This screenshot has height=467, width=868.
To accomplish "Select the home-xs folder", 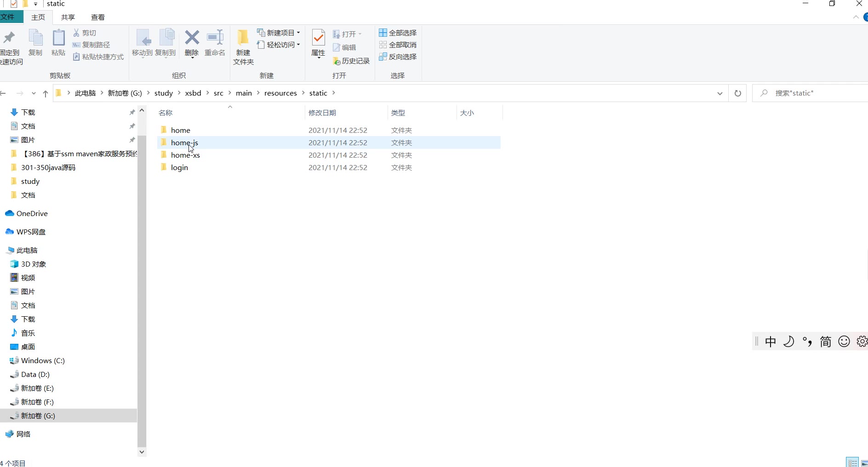I will click(329, 155).
